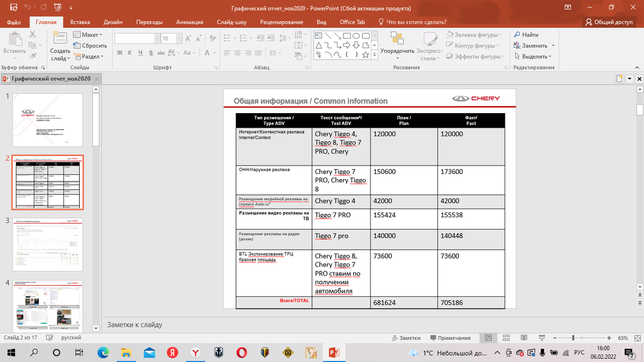Toggle Italic (К) formatting
The width and height of the screenshot is (644, 362).
[130, 53]
